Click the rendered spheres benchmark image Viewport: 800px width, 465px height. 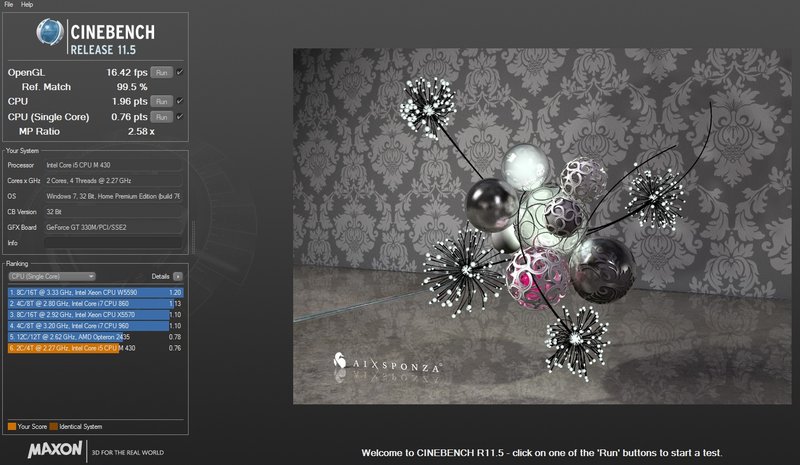tap(542, 226)
